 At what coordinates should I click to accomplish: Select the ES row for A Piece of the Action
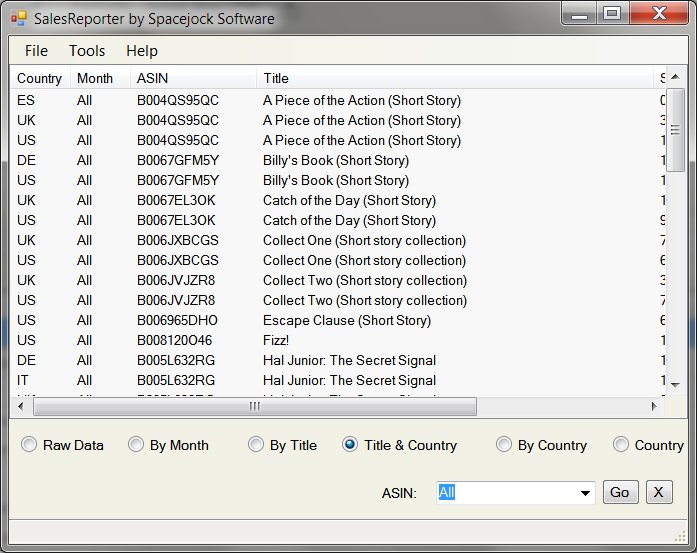click(x=338, y=100)
